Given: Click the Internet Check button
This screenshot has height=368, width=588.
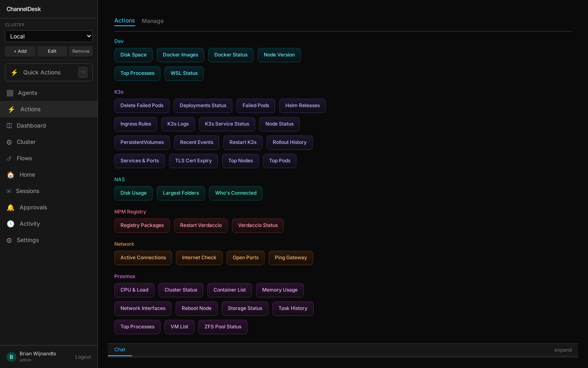Looking at the screenshot, I should click(x=199, y=258).
